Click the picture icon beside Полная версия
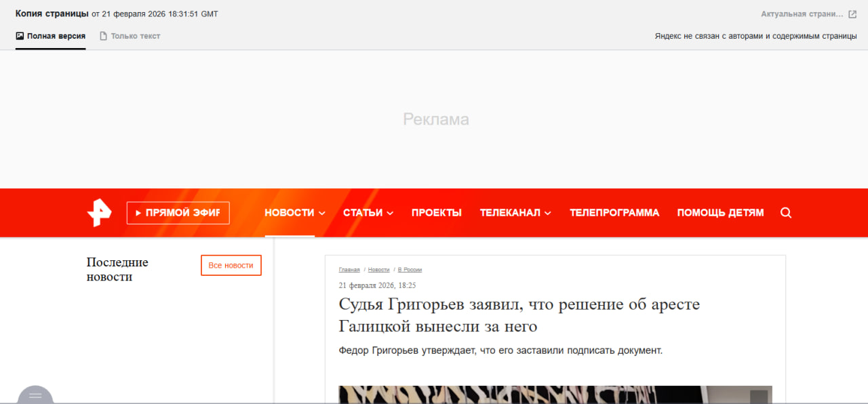The image size is (868, 404). click(20, 36)
